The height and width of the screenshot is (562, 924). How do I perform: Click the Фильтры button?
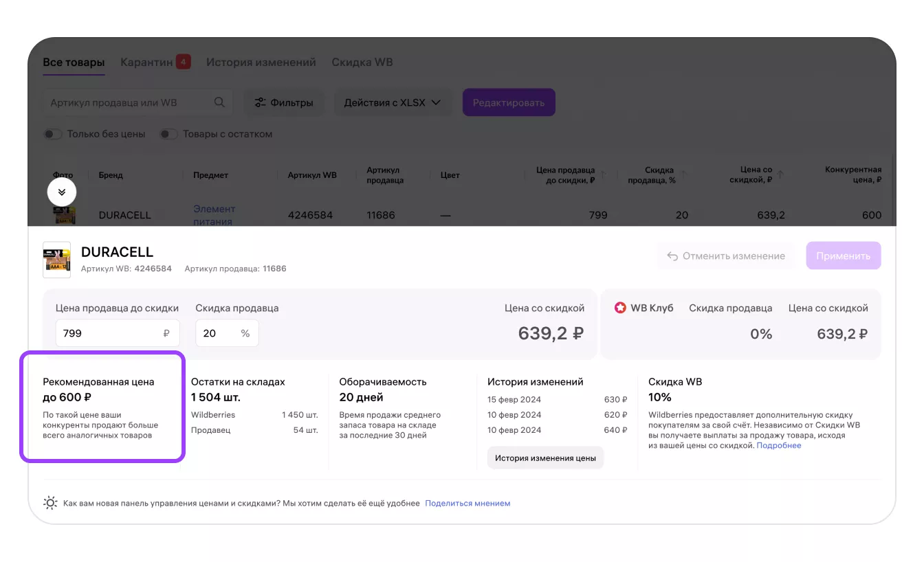click(284, 102)
